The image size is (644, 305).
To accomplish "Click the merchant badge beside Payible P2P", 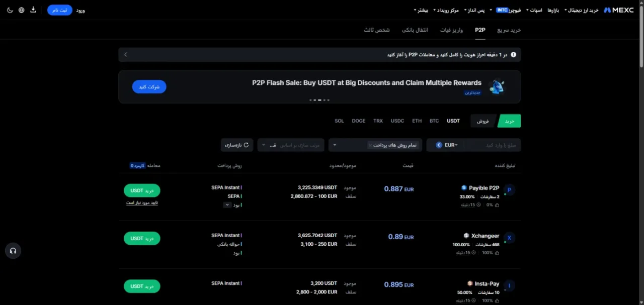I will click(x=464, y=188).
